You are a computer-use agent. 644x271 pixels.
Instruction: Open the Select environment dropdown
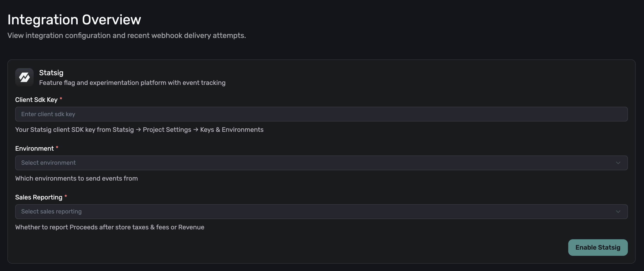pyautogui.click(x=321, y=163)
